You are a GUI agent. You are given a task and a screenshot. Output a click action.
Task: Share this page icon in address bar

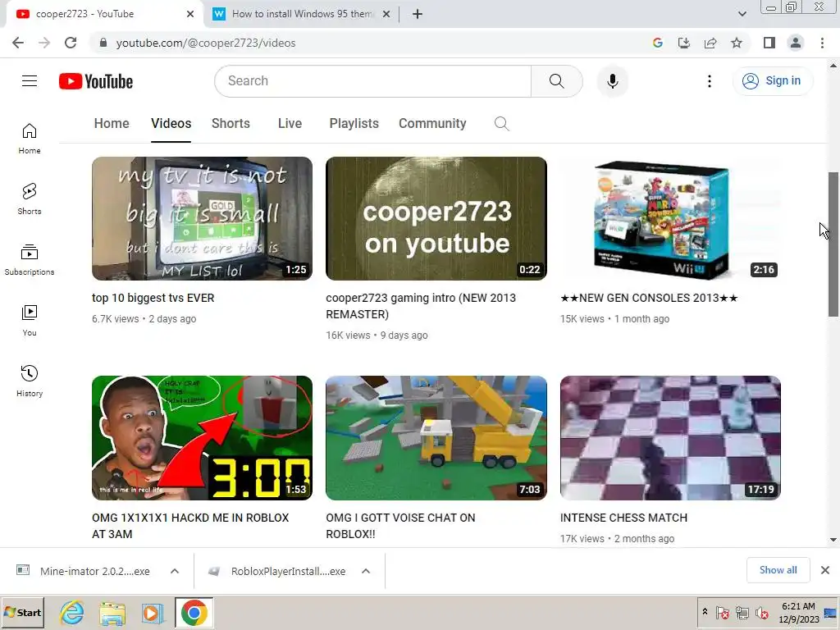(710, 43)
